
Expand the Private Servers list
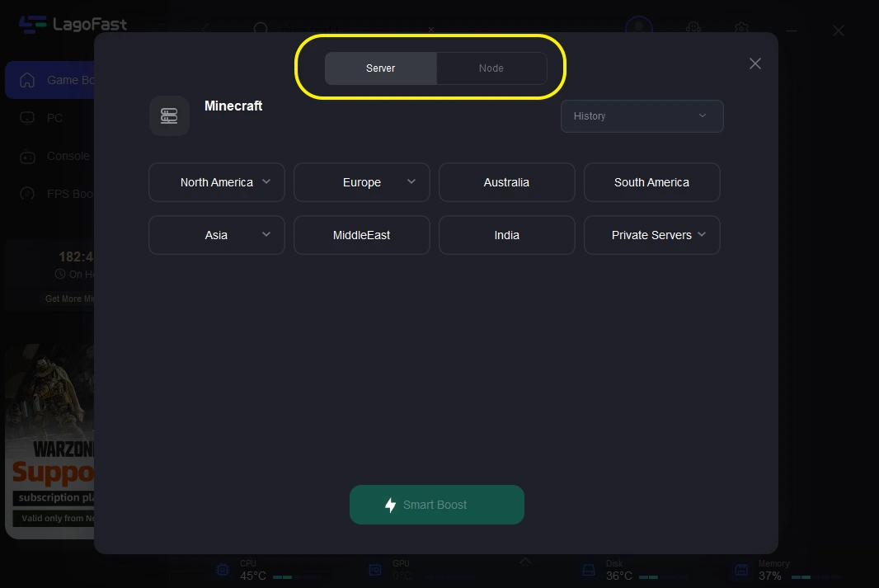click(x=651, y=235)
